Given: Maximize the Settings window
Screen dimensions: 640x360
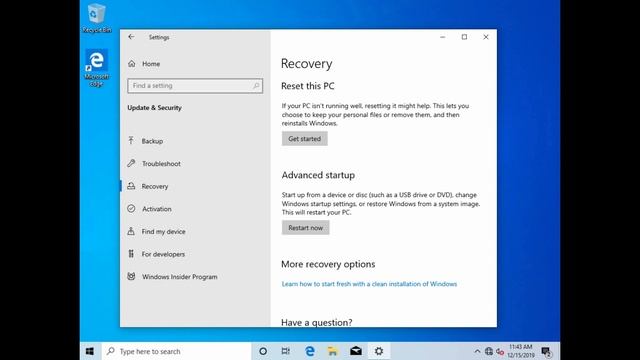Looking at the screenshot, I should (464, 37).
